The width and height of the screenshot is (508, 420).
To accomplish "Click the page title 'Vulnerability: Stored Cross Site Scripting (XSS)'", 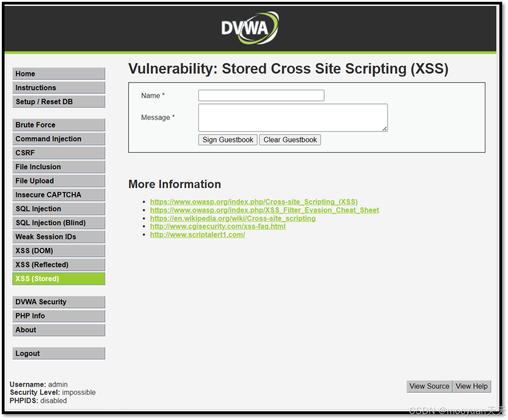I will 288,69.
